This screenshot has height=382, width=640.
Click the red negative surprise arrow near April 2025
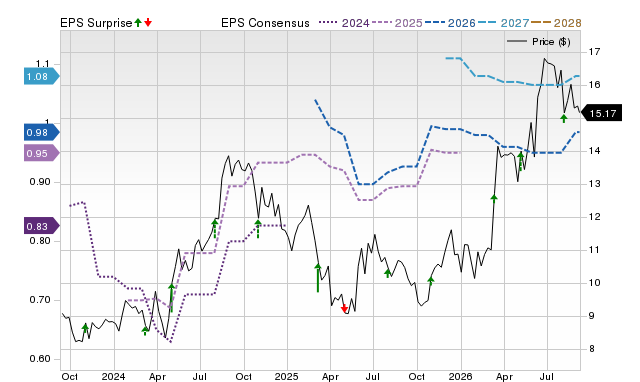click(x=344, y=309)
